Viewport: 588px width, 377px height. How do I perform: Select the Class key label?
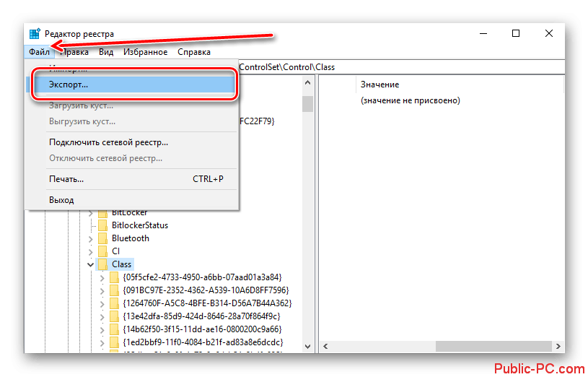tap(121, 264)
